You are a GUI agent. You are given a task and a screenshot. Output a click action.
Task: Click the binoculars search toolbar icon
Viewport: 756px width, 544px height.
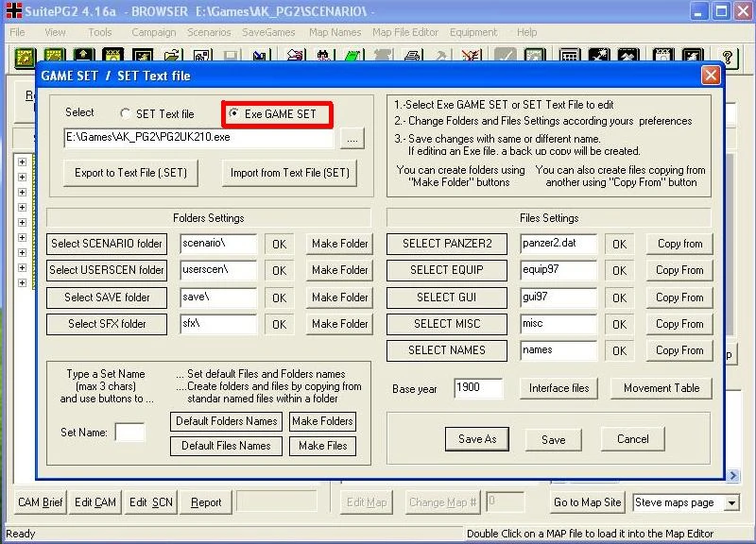coord(323,56)
